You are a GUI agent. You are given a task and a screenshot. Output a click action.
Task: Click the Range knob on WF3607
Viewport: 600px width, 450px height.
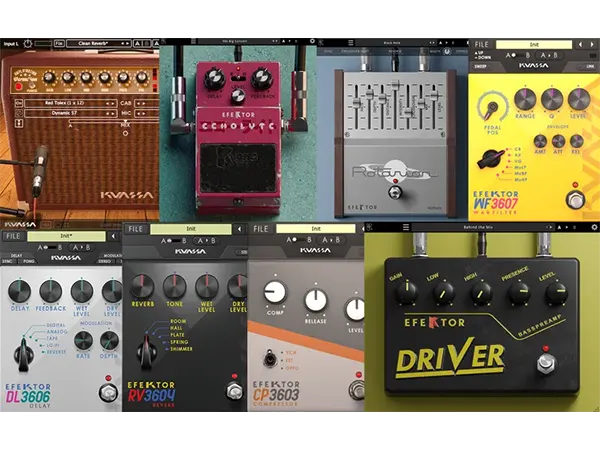pyautogui.click(x=524, y=98)
